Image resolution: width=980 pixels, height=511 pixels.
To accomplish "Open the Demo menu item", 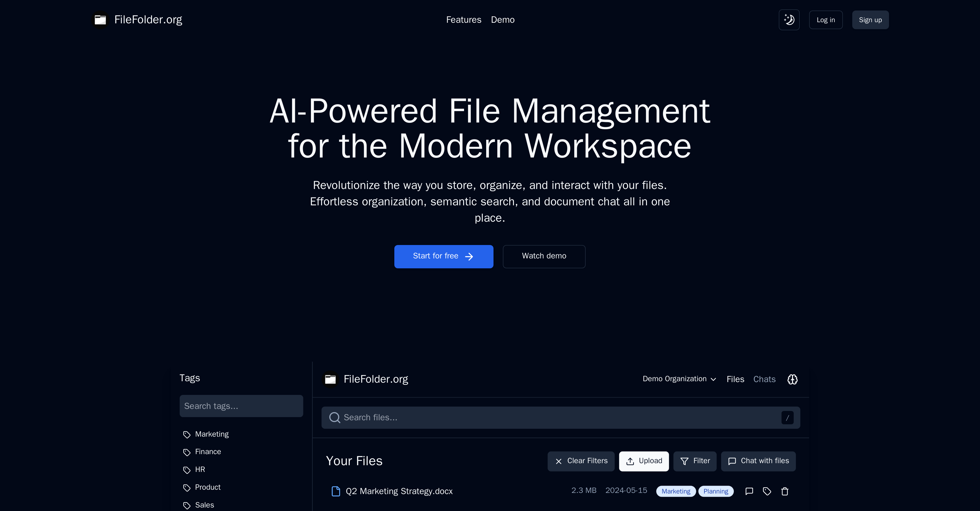I will pyautogui.click(x=503, y=20).
